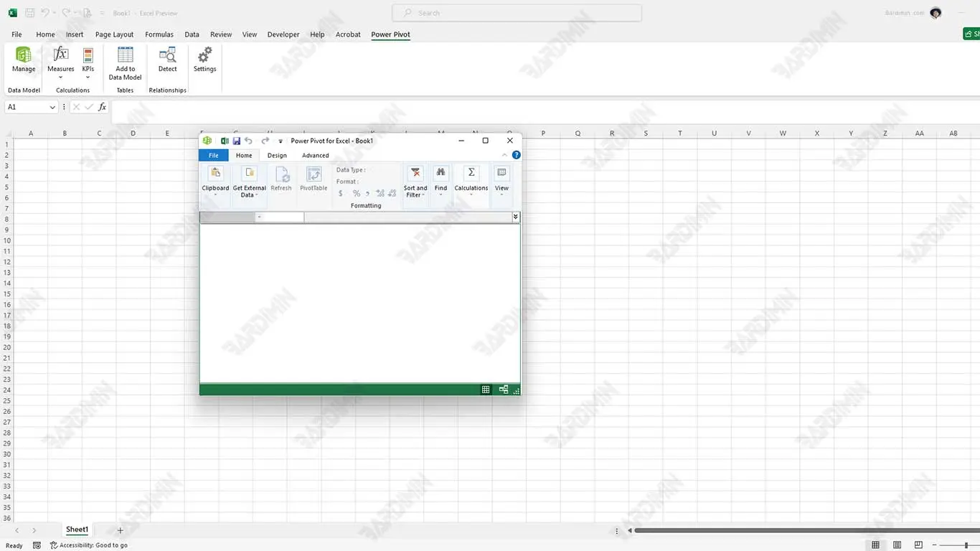The image size is (980, 551).
Task: Open Power Pivot help question mark
Action: 516,155
